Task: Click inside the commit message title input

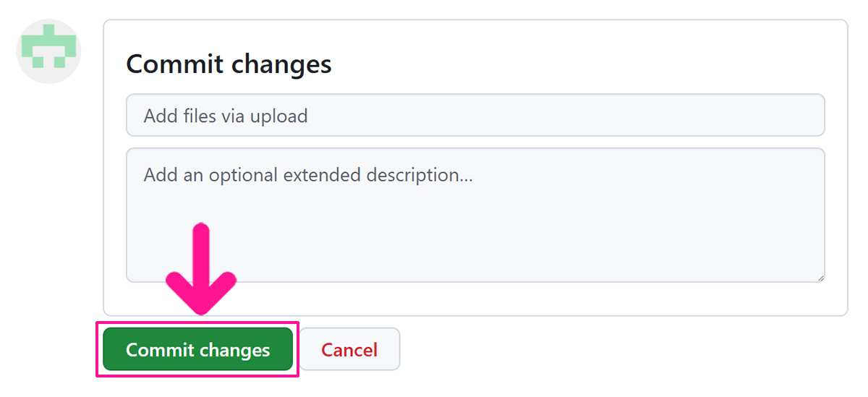Action: [x=475, y=116]
